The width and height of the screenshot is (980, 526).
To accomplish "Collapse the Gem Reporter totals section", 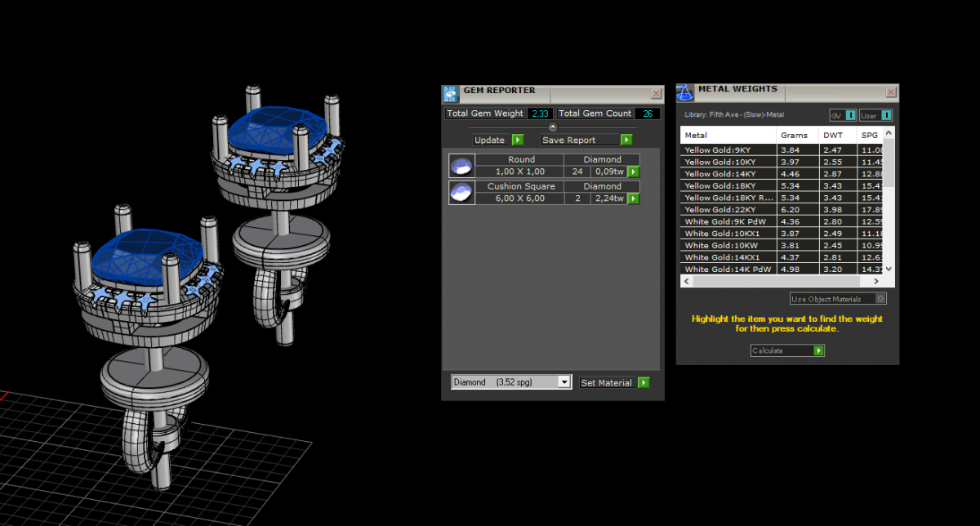I will (553, 127).
